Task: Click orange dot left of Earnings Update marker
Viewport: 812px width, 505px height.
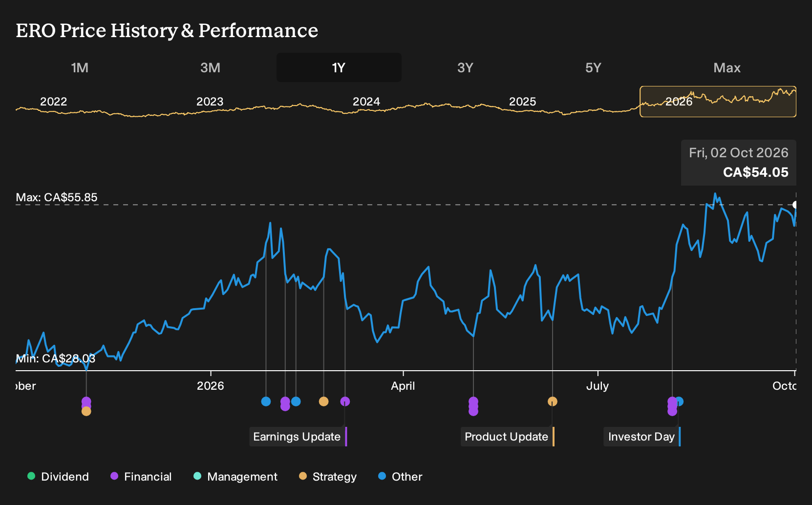Action: pos(323,401)
